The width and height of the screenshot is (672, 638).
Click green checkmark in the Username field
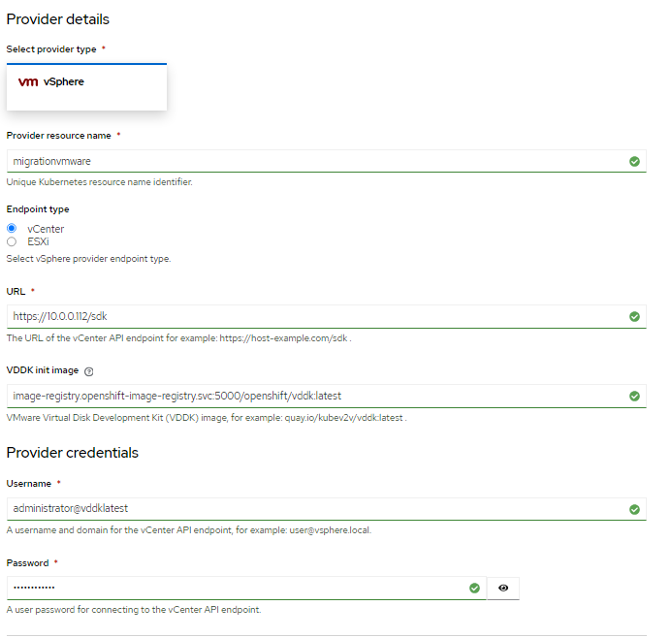[x=634, y=509]
